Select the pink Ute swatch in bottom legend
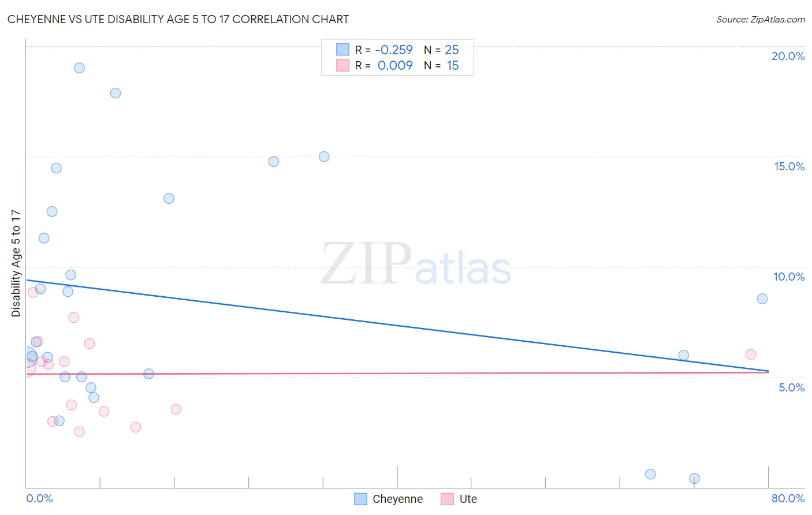Viewport: 812px width, 515px height. point(448,499)
